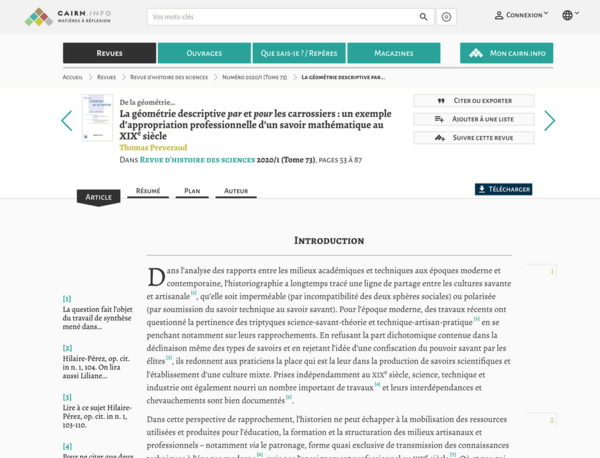Go to next article arrow
Image resolution: width=600 pixels, height=458 pixels.
pyautogui.click(x=549, y=121)
